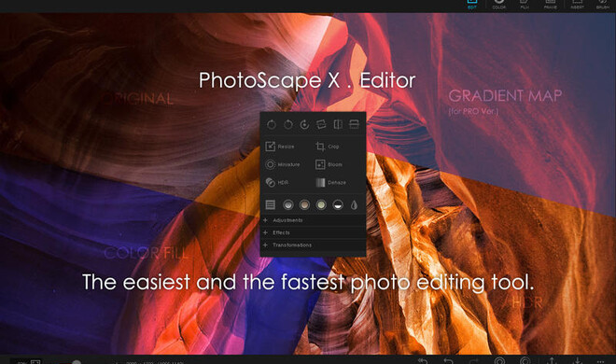Image resolution: width=616 pixels, height=364 pixels.
Task: Expand the Effects section
Action: click(x=313, y=232)
